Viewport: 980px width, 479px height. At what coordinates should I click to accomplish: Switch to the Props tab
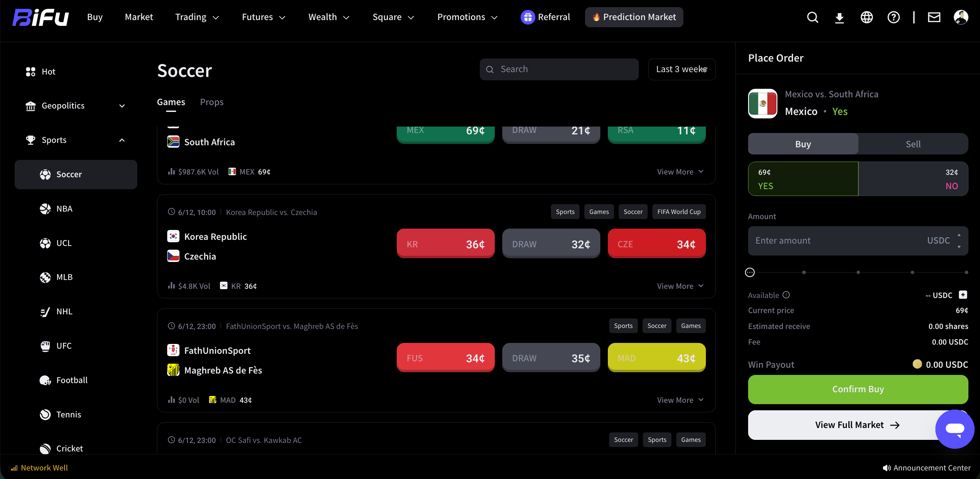click(x=211, y=102)
